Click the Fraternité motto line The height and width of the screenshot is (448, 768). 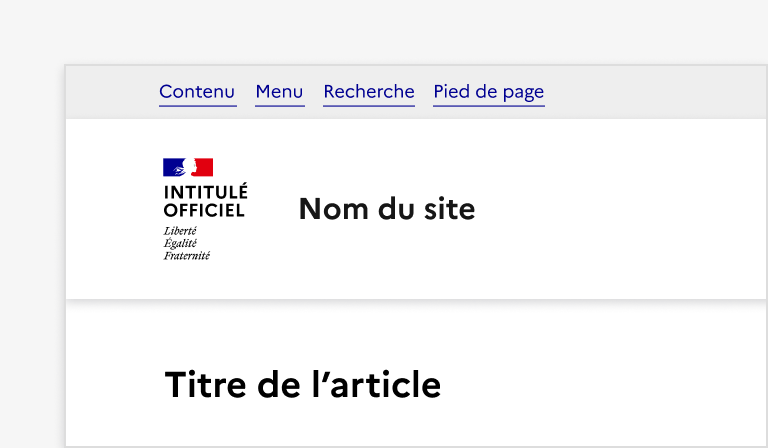(x=186, y=255)
